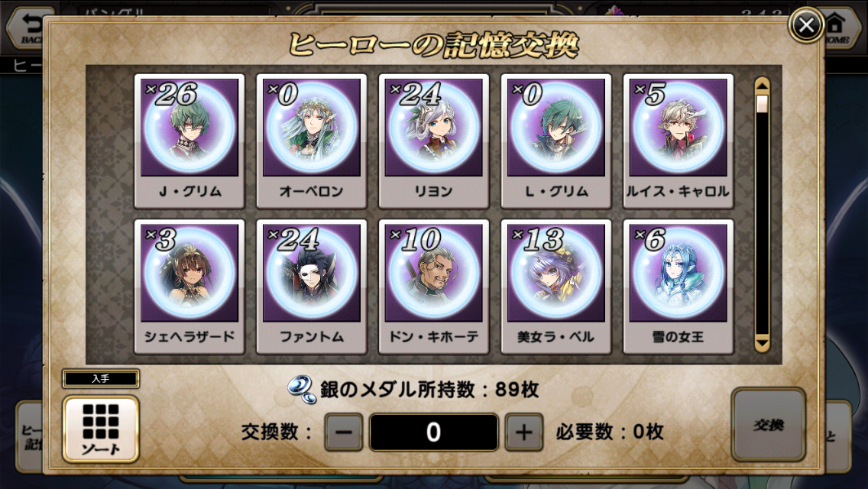The height and width of the screenshot is (489, 868).
Task: Select the L・グリム hero memory
Action: pyautogui.click(x=555, y=141)
